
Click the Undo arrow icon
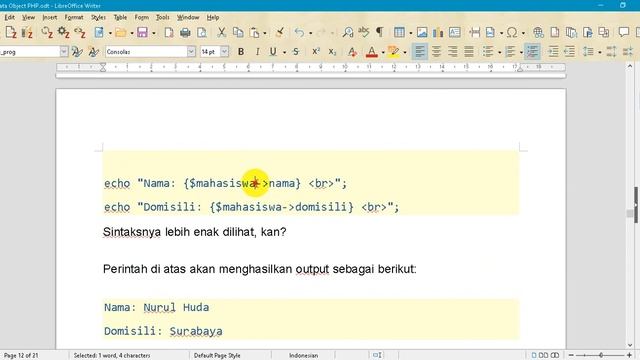(299, 32)
